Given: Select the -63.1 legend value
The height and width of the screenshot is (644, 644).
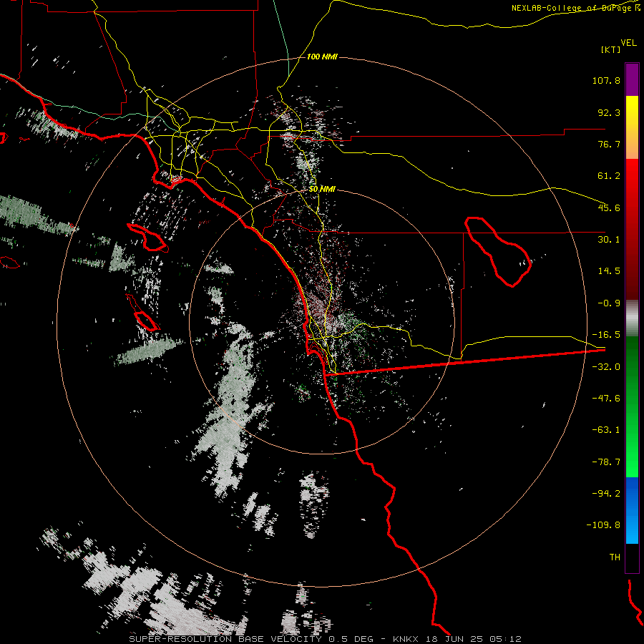Looking at the screenshot, I should coord(606,430).
